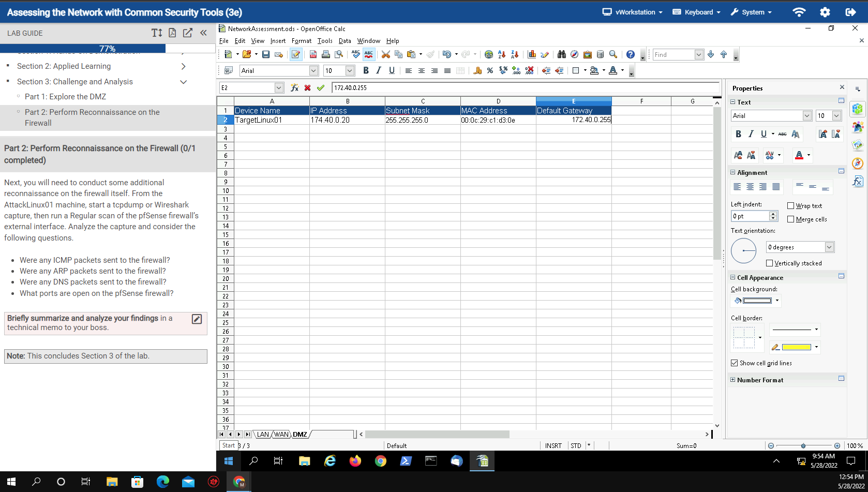Close the Properties sidebar panel

click(842, 87)
